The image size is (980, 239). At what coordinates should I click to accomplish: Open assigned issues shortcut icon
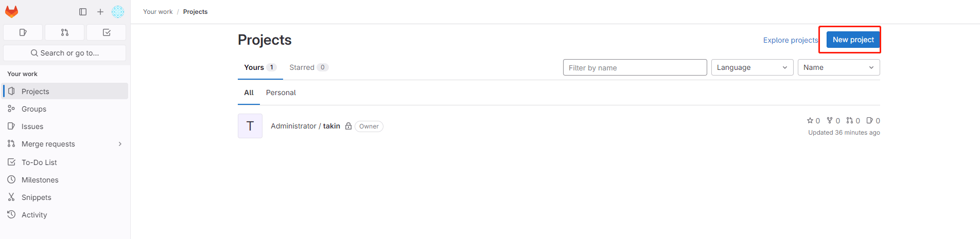click(23, 32)
